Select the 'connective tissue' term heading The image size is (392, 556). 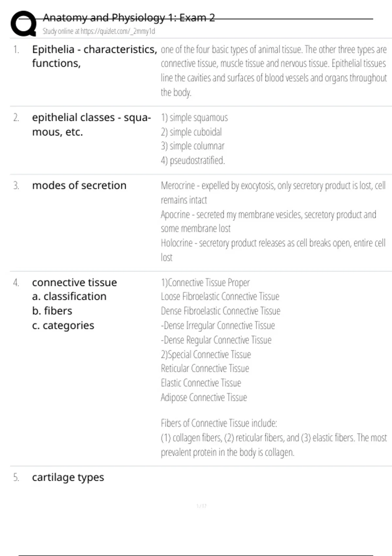[74, 282]
